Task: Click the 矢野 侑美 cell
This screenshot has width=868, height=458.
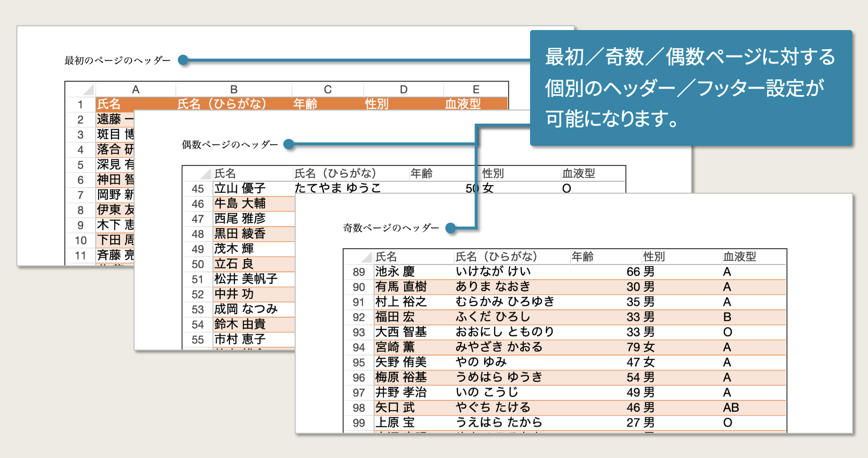Action: click(x=414, y=362)
